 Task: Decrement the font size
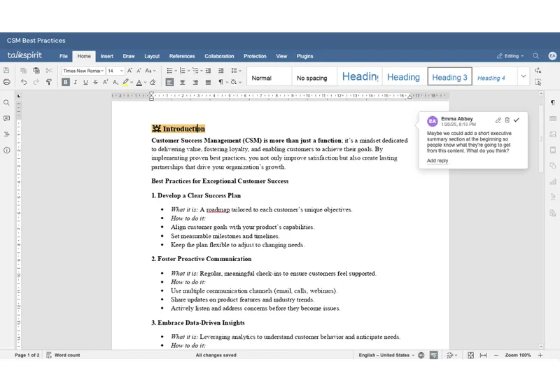tap(139, 71)
